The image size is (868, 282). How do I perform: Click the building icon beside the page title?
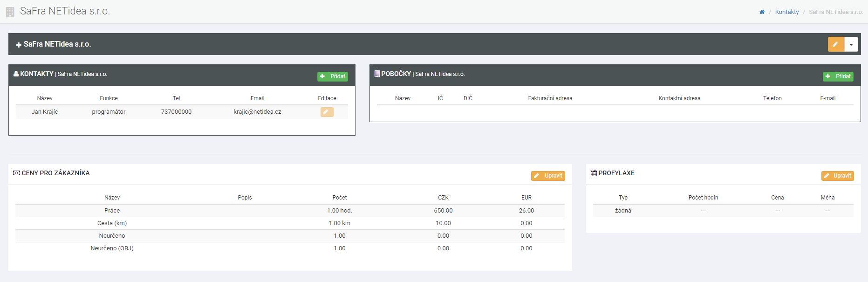click(x=10, y=12)
